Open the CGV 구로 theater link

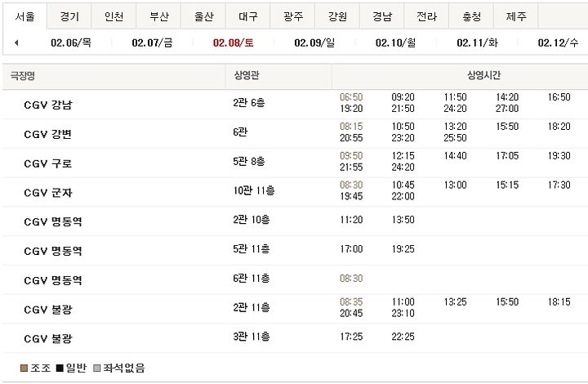[47, 163]
